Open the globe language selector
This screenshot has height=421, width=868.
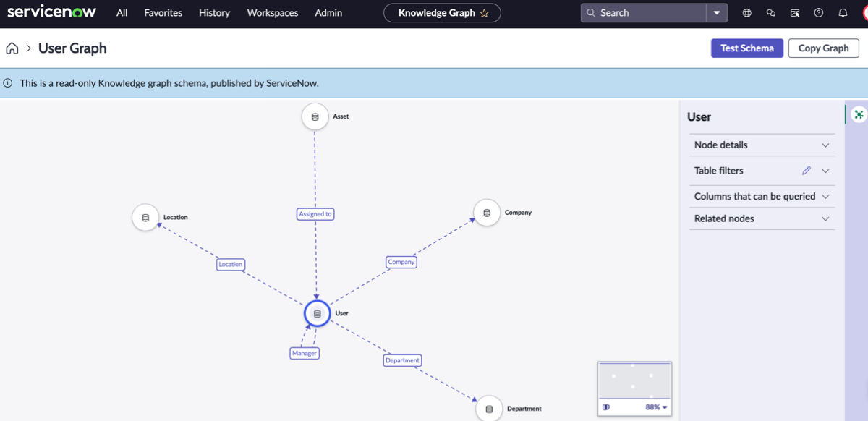click(x=747, y=13)
